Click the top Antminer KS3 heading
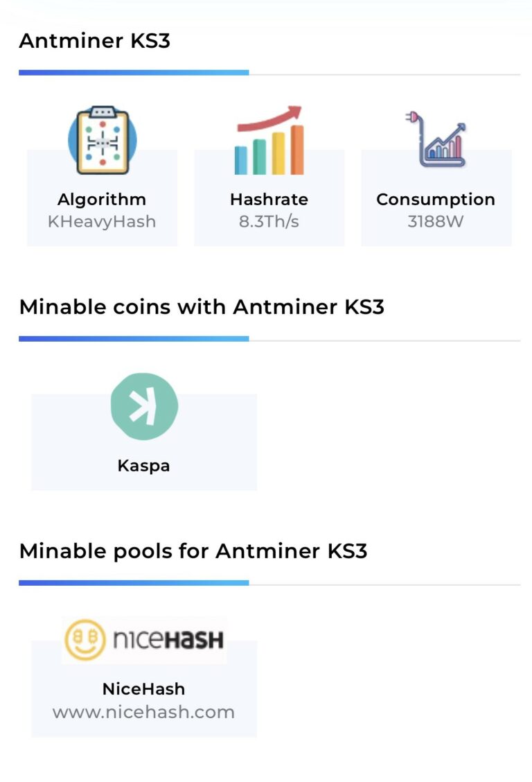This screenshot has width=532, height=782. pyautogui.click(x=95, y=41)
